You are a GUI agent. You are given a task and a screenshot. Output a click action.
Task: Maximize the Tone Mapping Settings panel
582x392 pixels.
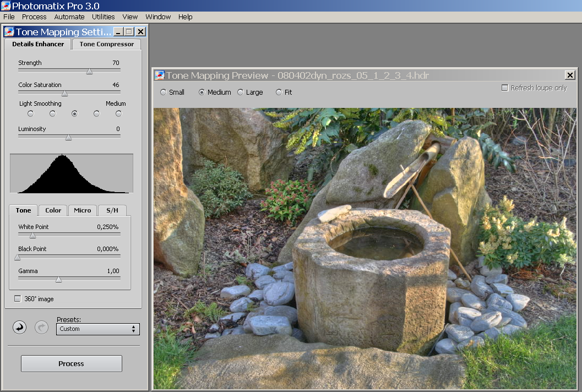click(x=129, y=32)
